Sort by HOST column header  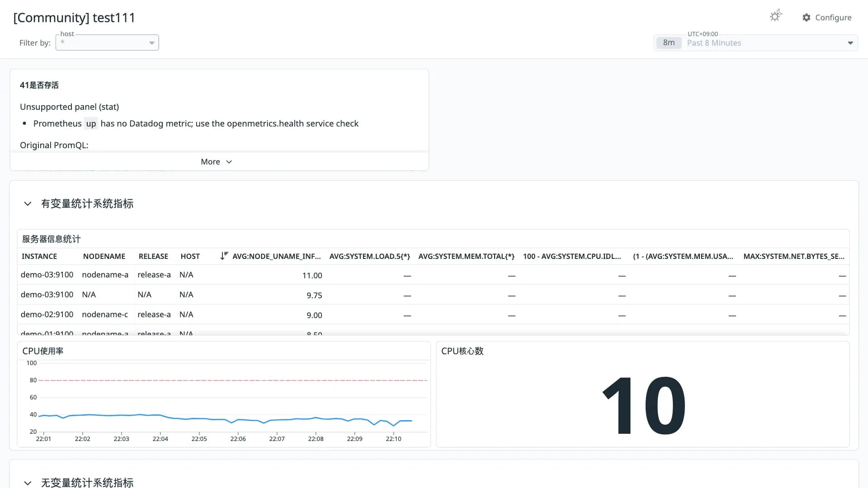[x=190, y=256]
